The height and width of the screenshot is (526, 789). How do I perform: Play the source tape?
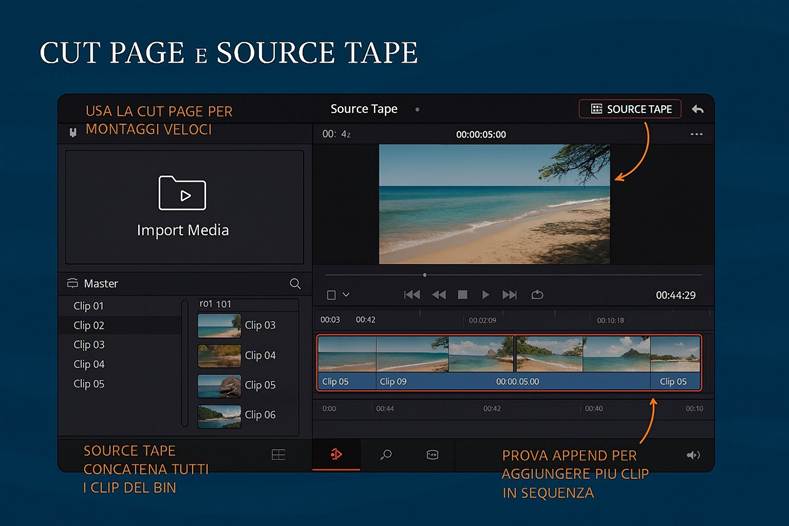[485, 295]
